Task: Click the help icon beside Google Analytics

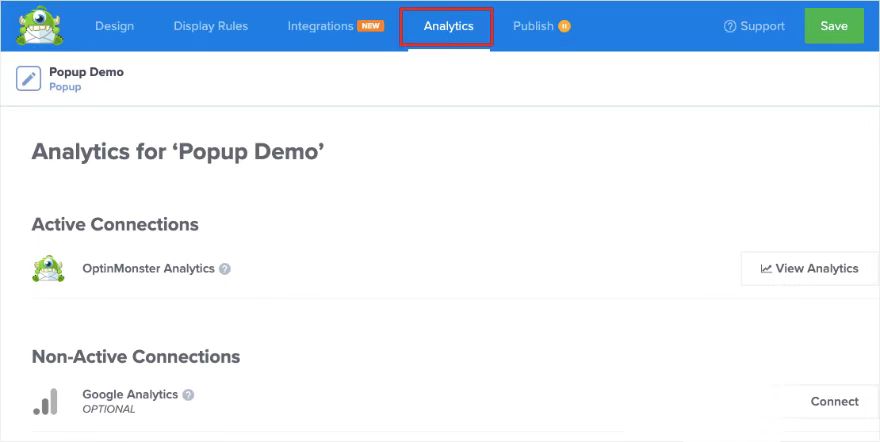Action: tap(188, 395)
